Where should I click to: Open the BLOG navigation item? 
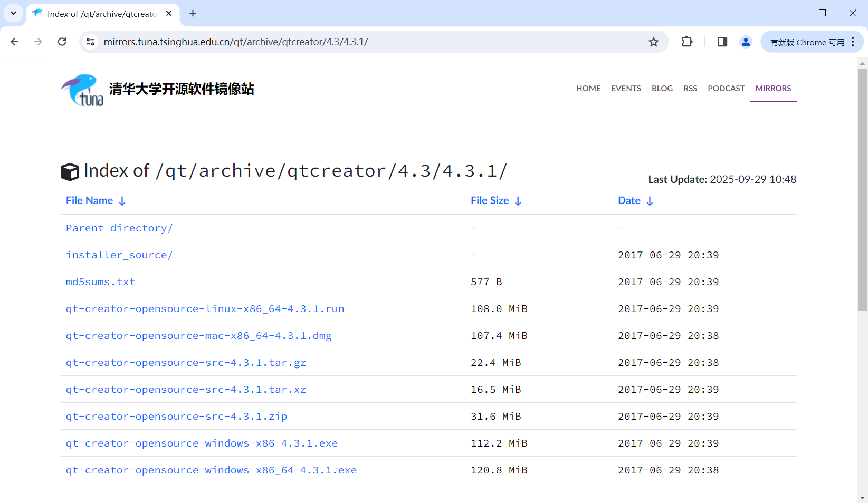coord(662,89)
